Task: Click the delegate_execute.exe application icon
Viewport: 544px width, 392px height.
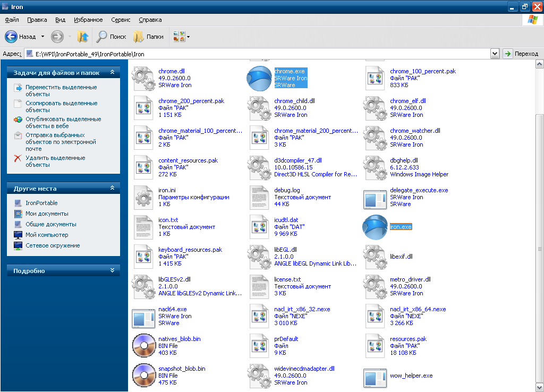Action: [375, 197]
